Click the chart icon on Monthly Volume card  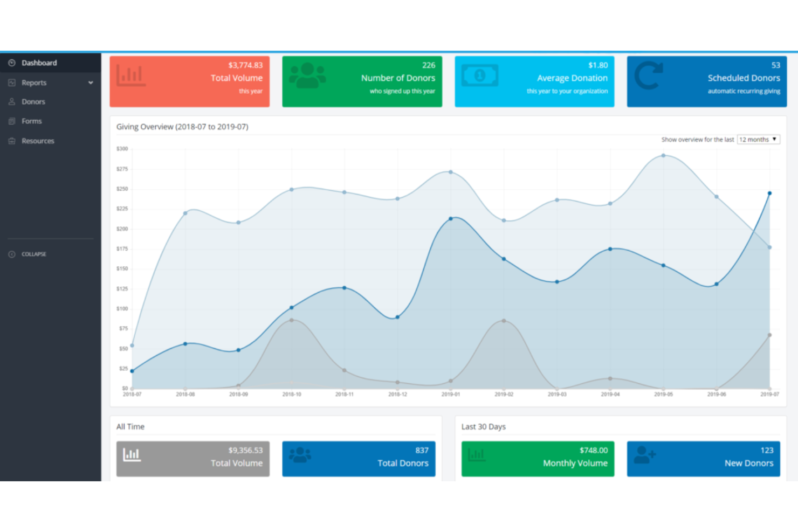477,455
